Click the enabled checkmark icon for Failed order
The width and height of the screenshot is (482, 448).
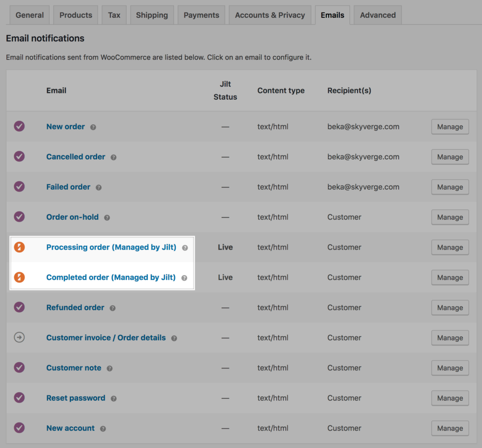tap(19, 186)
